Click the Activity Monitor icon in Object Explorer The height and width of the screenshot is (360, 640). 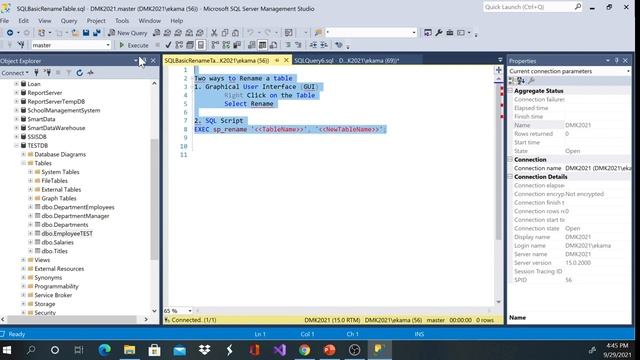91,73
